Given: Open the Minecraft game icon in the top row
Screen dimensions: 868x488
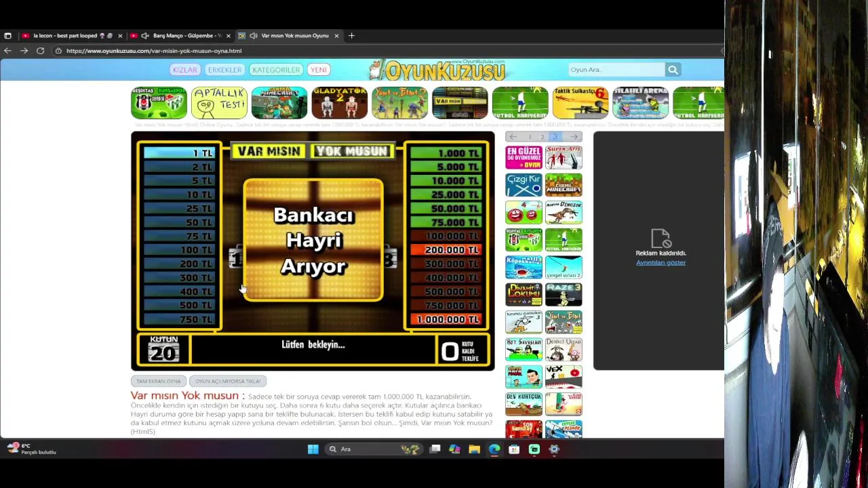Looking at the screenshot, I should point(279,103).
